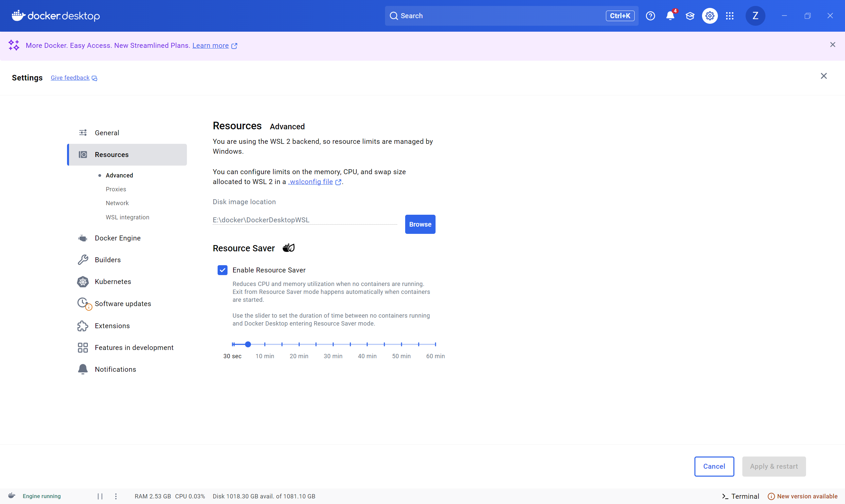Screen dimensions: 845x504
Task: Open the notifications bell icon
Action: click(x=670, y=16)
